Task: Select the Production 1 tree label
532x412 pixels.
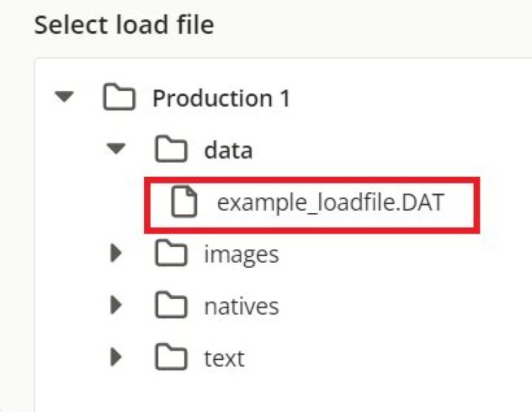Action: click(221, 98)
